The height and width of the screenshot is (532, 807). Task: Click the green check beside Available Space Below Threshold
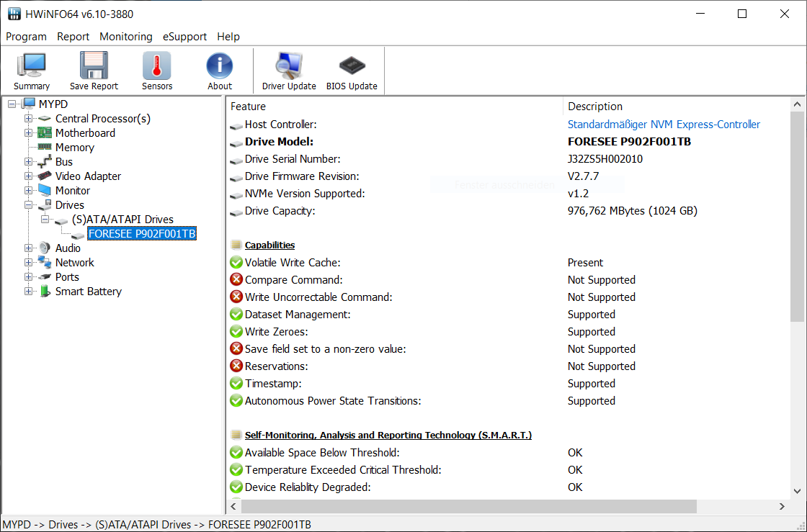(236, 452)
